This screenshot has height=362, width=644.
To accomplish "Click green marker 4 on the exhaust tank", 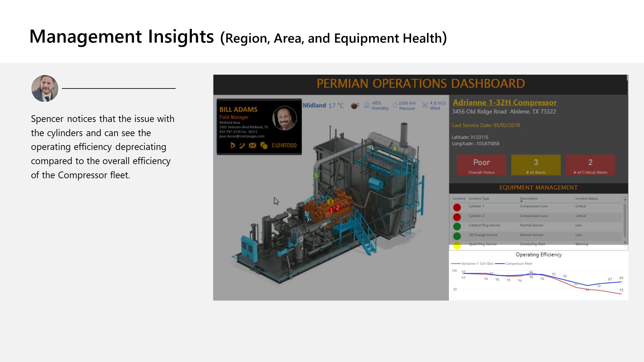I will point(395,148).
